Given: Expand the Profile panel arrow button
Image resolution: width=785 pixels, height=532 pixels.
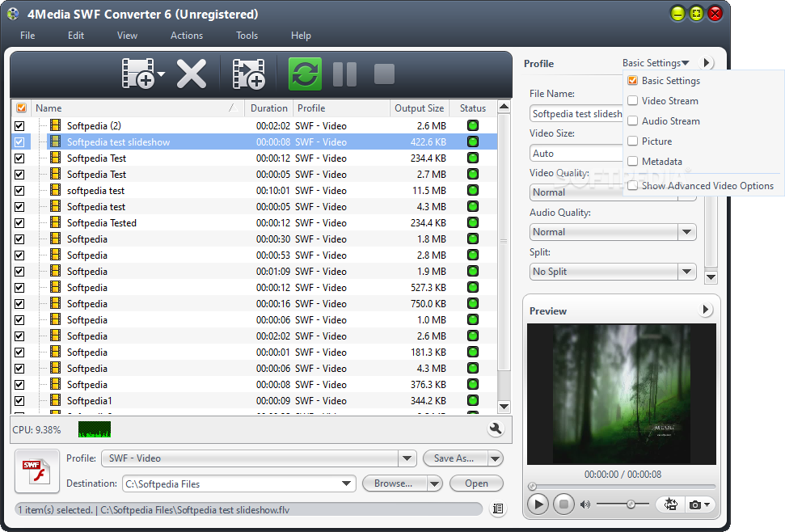Looking at the screenshot, I should [706, 62].
